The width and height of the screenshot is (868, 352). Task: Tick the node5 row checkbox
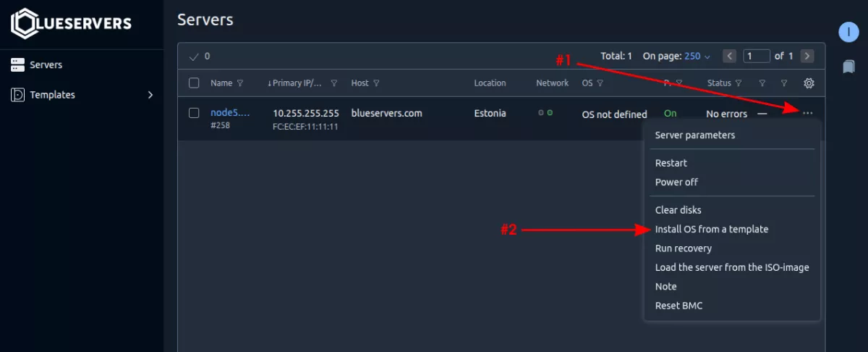tap(194, 113)
